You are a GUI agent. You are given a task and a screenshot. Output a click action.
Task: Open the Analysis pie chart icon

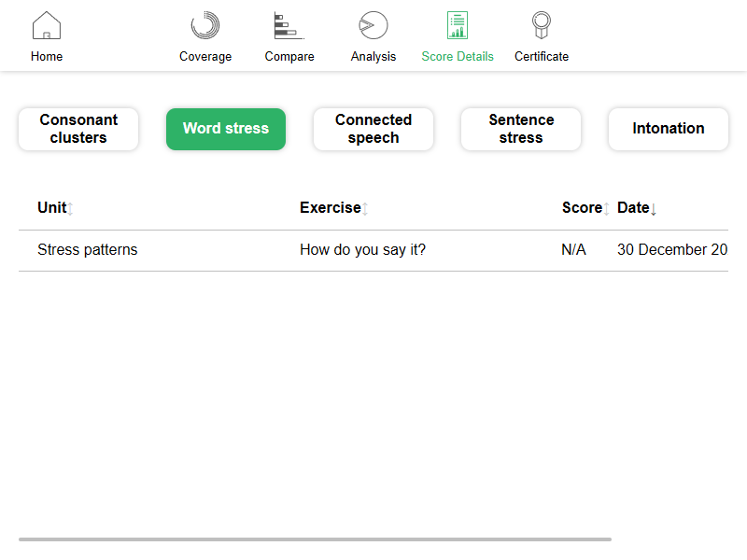[373, 26]
